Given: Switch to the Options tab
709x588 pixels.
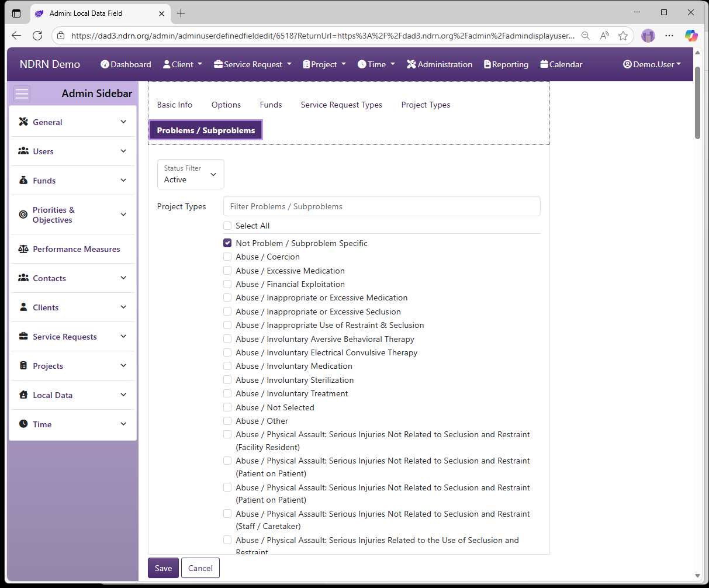Looking at the screenshot, I should 226,105.
